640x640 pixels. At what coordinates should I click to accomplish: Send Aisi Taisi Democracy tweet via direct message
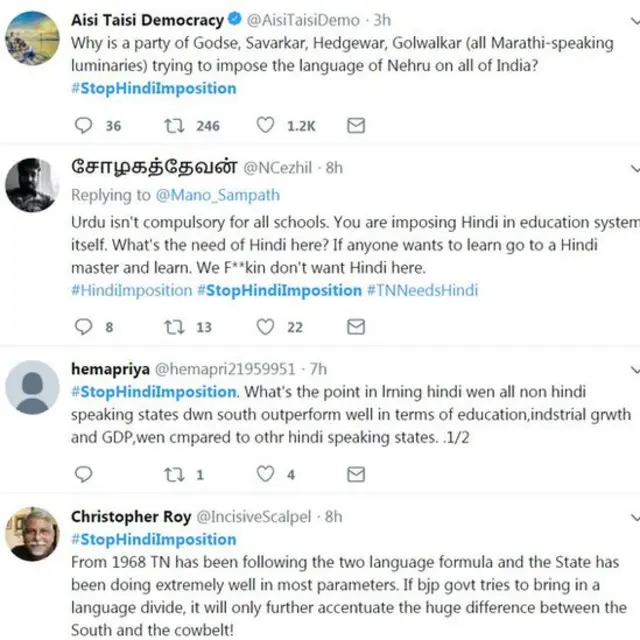pos(355,126)
